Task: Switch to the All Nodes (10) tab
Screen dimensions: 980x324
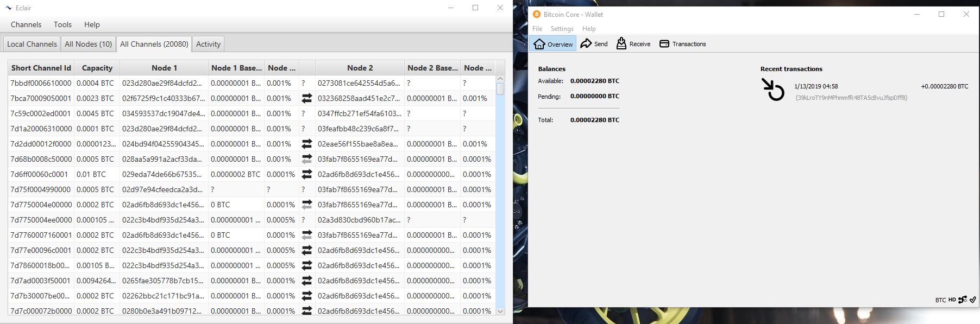Action: tap(88, 44)
